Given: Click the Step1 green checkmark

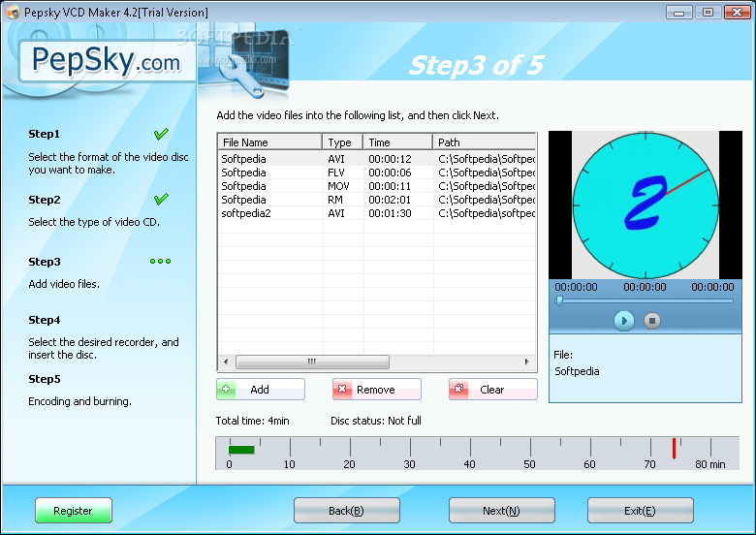Looking at the screenshot, I should tap(161, 134).
